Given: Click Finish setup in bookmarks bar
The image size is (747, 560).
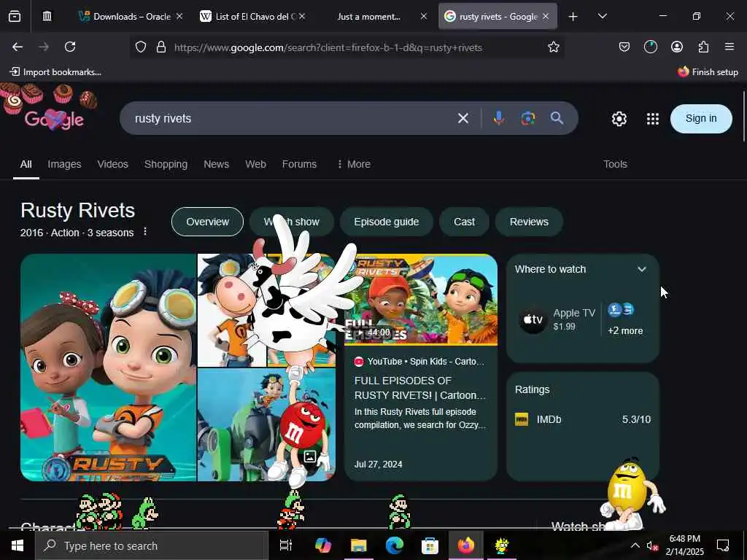Looking at the screenshot, I should (708, 72).
